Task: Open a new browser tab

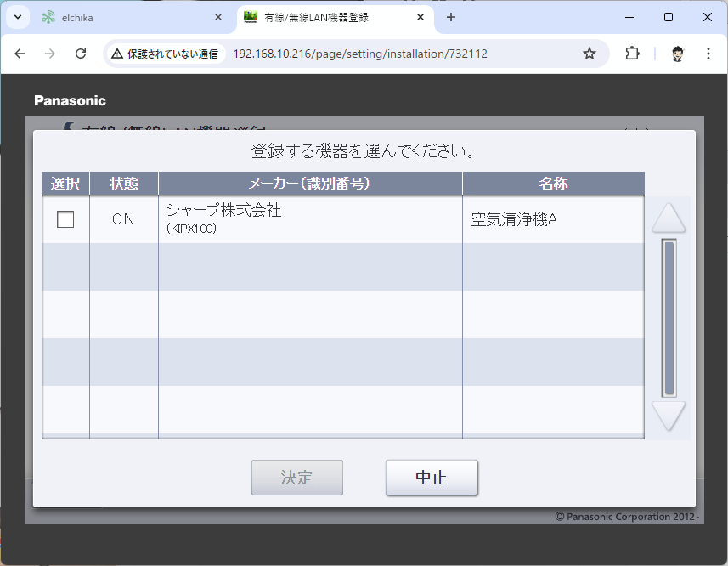Action: [x=451, y=17]
